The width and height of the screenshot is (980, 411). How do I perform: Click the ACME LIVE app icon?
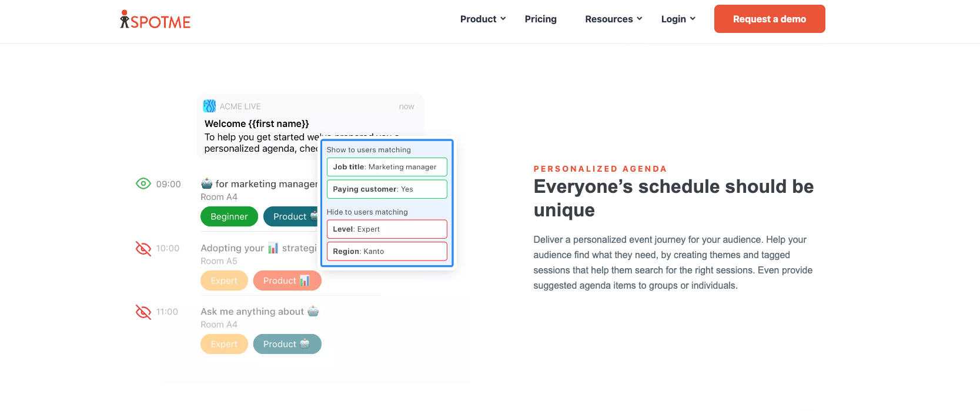[209, 106]
